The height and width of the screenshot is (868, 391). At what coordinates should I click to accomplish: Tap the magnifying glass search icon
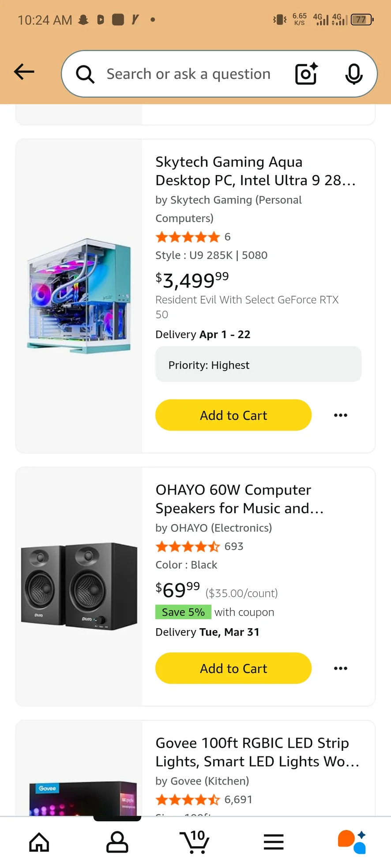[x=85, y=74]
